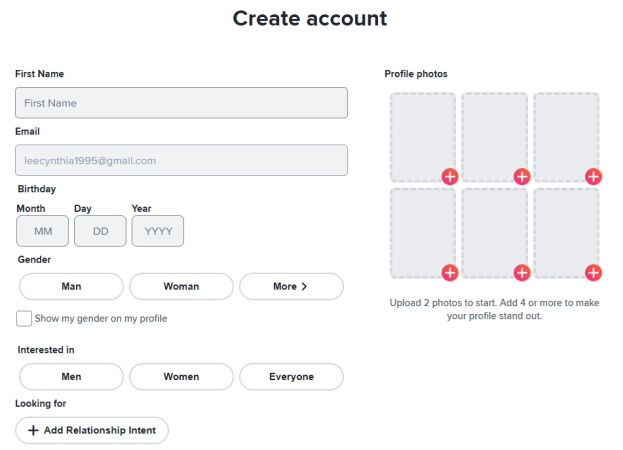Open Add Relationship Intent
The height and width of the screenshot is (450, 623).
point(92,430)
